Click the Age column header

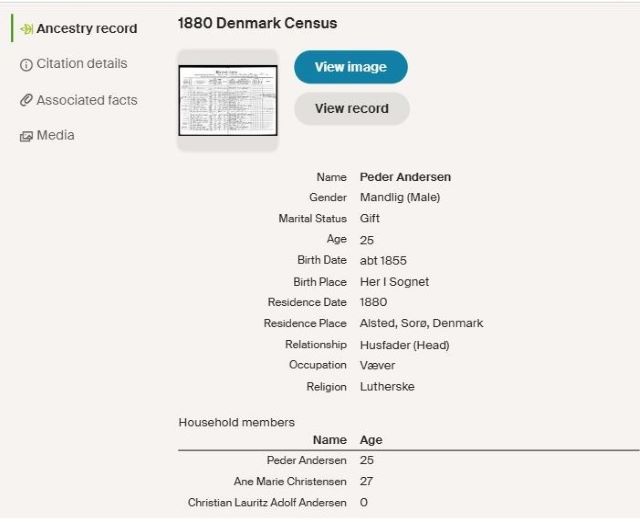pyautogui.click(x=371, y=440)
